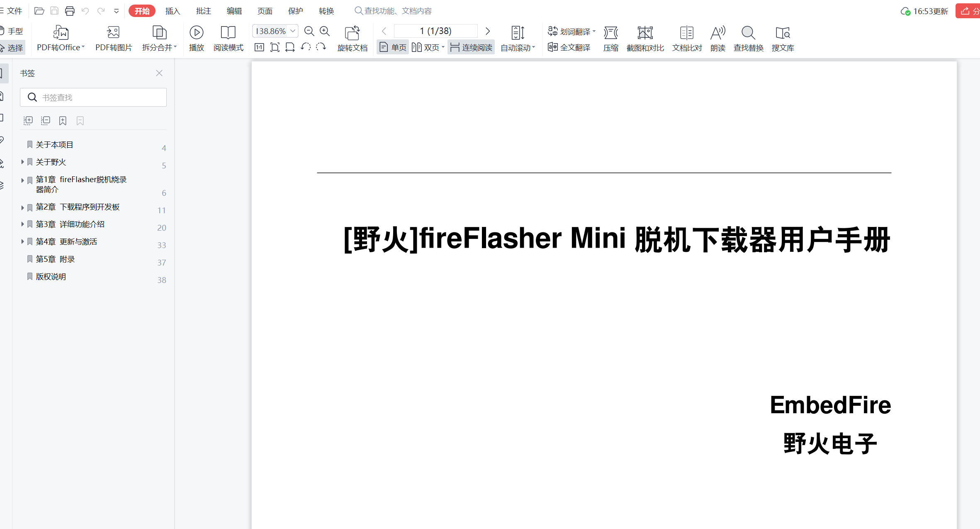Screen dimensions: 980x529
Task: Click the fit page icon
Action: pos(275,47)
